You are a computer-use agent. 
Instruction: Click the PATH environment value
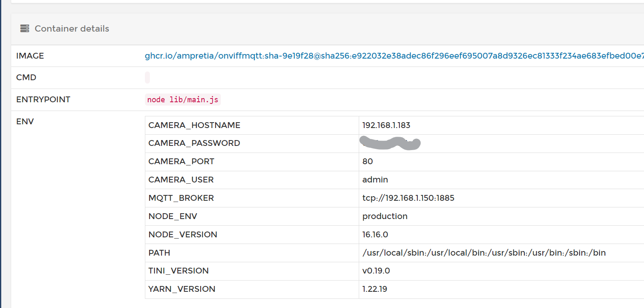tap(484, 253)
